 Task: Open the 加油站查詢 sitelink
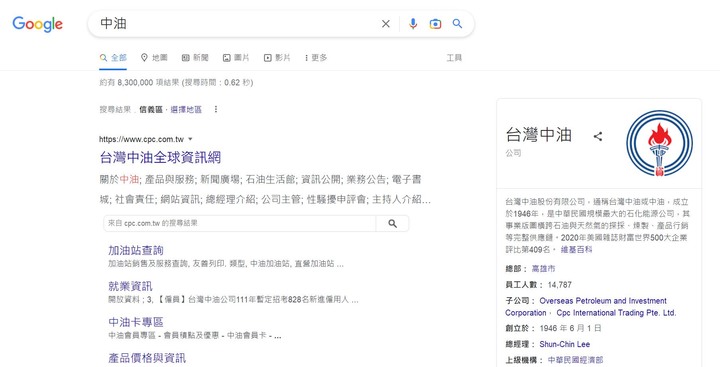tap(136, 250)
